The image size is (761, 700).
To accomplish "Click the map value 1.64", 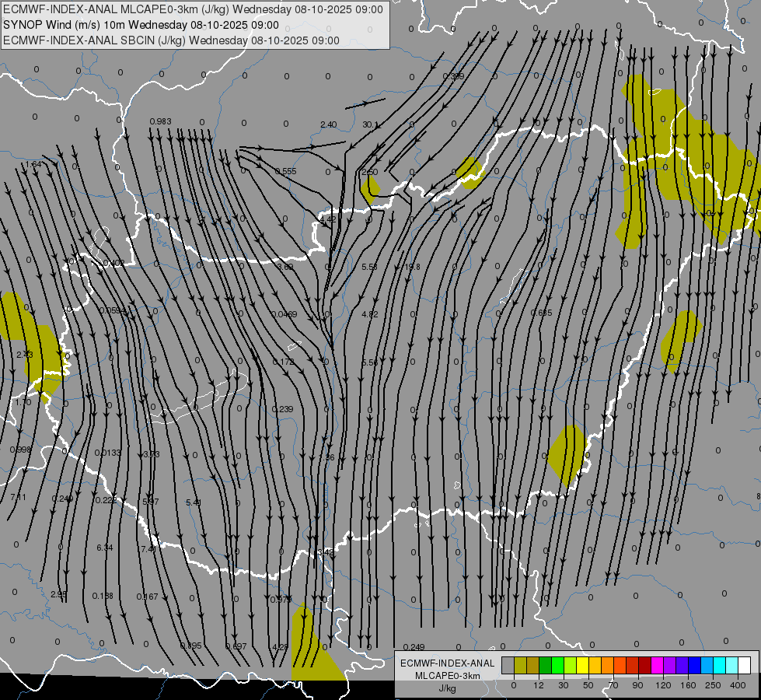I will [33, 164].
